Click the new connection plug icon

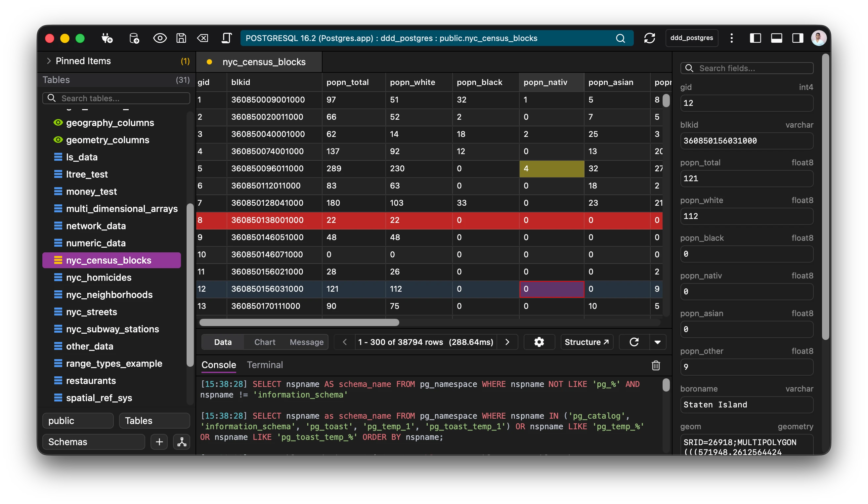107,38
